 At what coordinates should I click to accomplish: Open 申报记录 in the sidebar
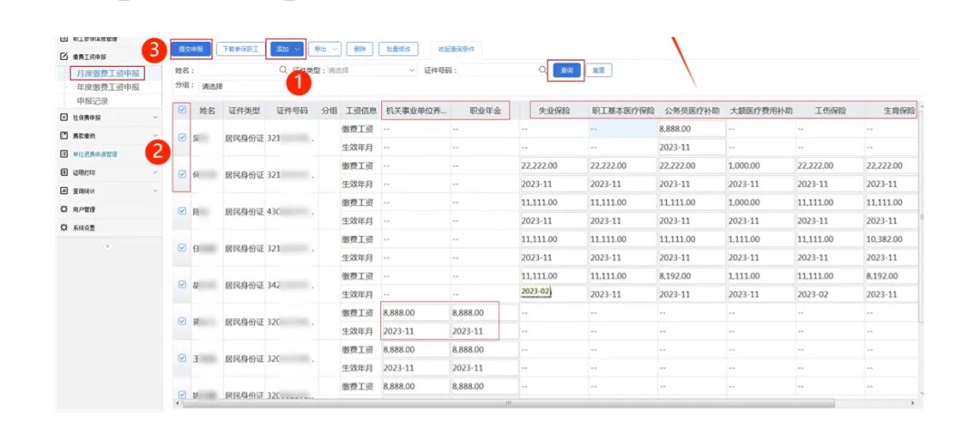(93, 102)
